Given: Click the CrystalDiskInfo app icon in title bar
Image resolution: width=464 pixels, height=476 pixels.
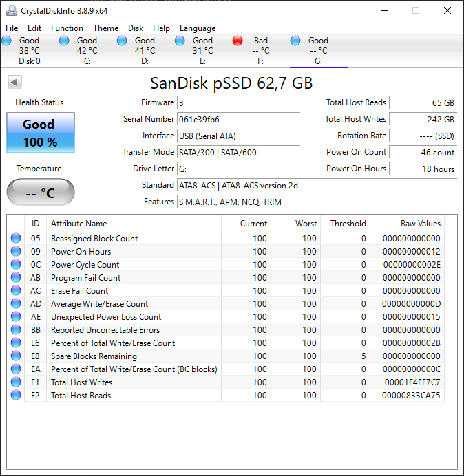Looking at the screenshot, I should 12,10.
